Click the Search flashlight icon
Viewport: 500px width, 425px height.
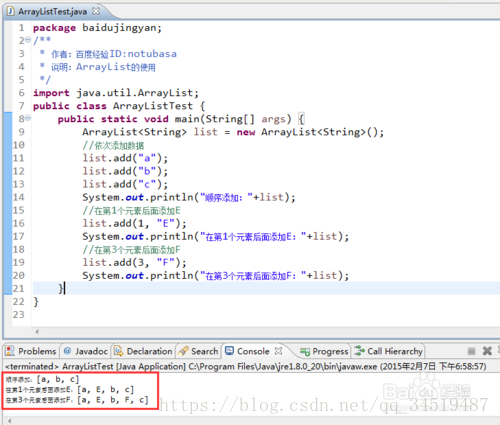(183, 351)
